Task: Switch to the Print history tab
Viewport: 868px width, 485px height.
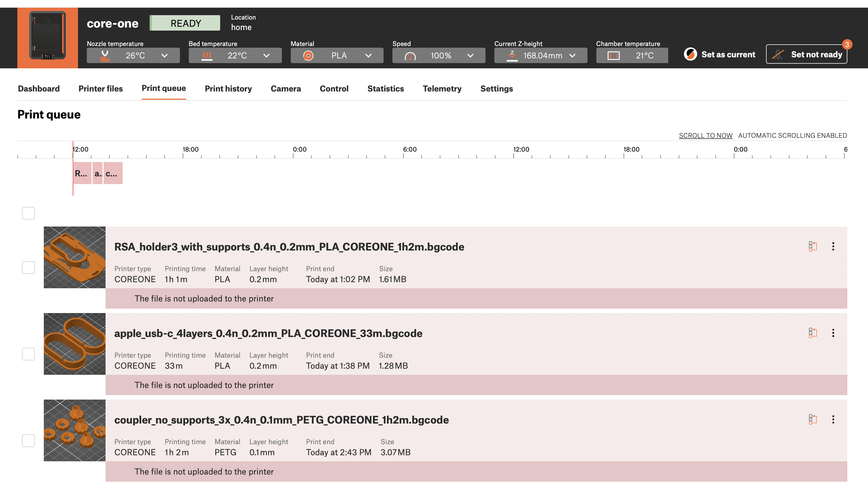Action: pos(228,89)
